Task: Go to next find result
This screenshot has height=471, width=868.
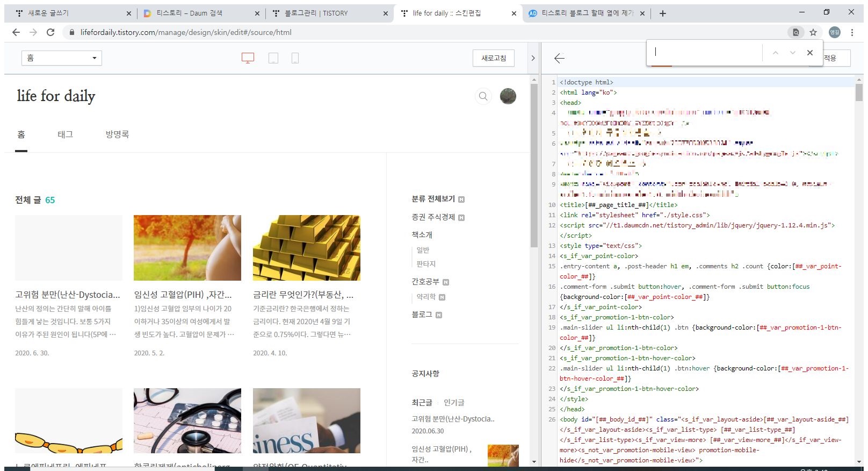Action: 792,53
